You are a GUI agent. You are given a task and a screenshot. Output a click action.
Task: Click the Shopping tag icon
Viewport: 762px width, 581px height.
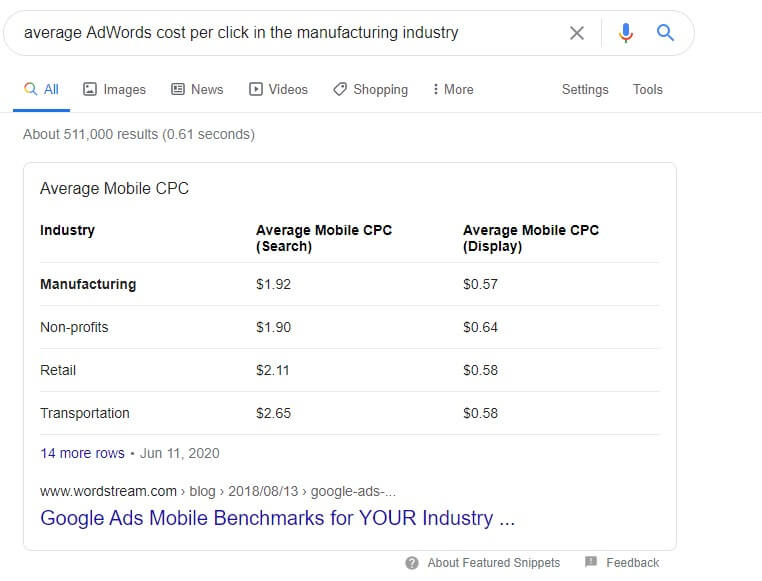(340, 89)
